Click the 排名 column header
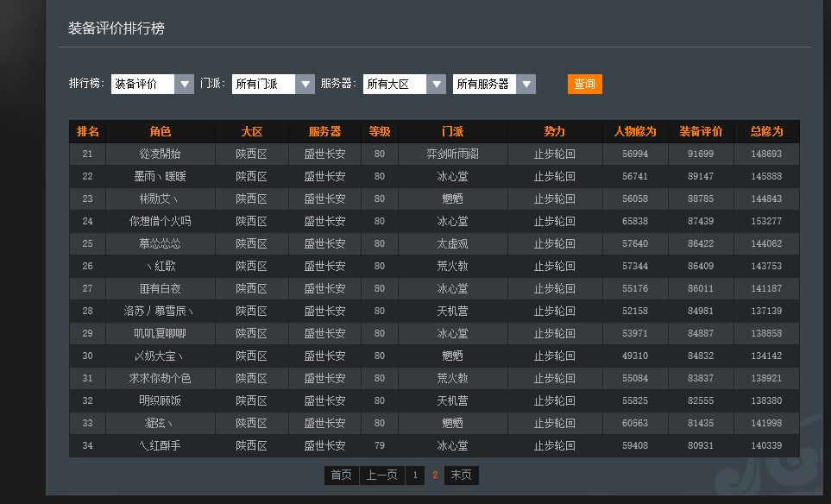This screenshot has width=831, height=504. point(87,131)
